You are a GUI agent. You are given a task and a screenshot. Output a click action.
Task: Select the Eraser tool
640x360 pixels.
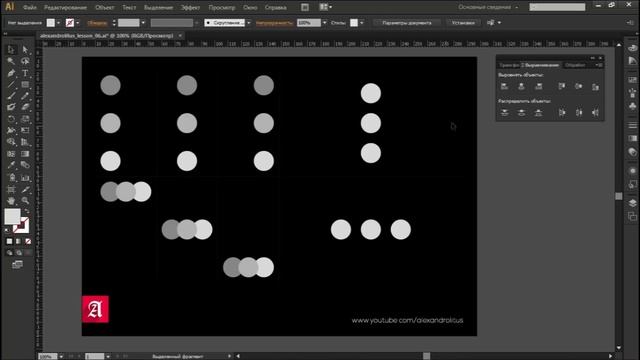click(x=25, y=107)
